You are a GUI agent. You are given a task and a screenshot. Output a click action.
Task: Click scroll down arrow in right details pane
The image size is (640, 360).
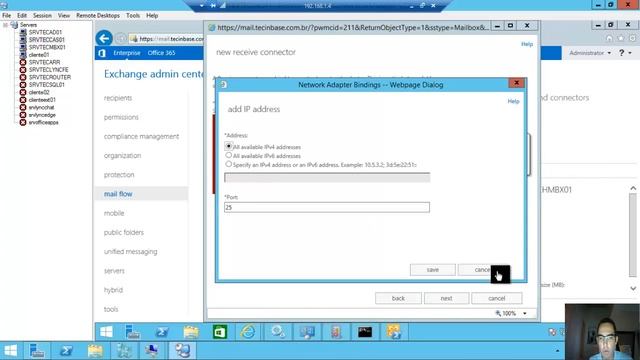(633, 288)
